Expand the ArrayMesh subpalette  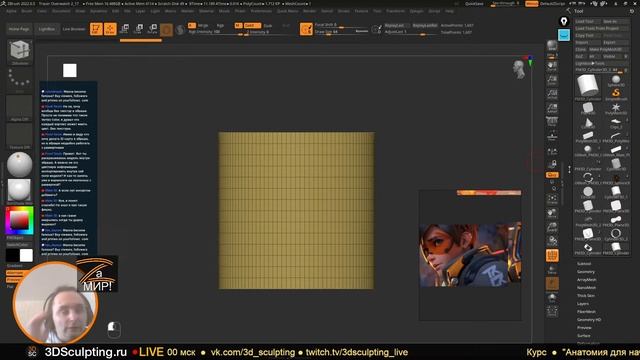(x=587, y=280)
